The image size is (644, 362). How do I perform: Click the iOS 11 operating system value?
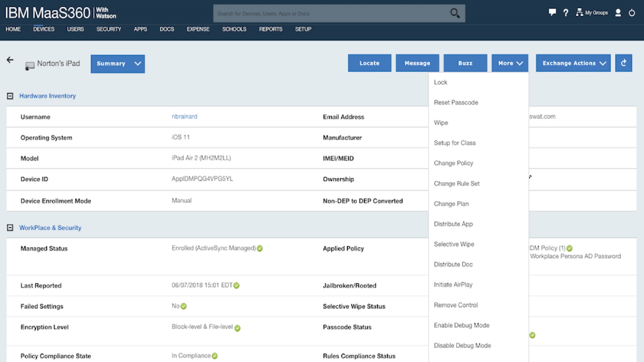181,137
